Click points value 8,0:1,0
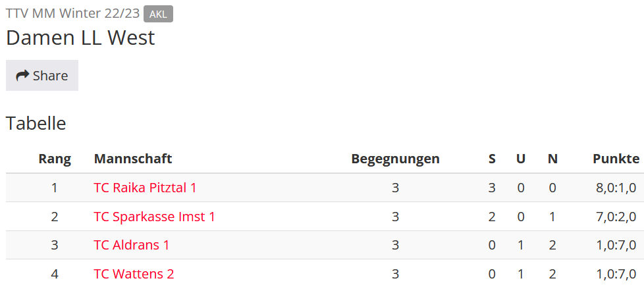 coord(616,188)
